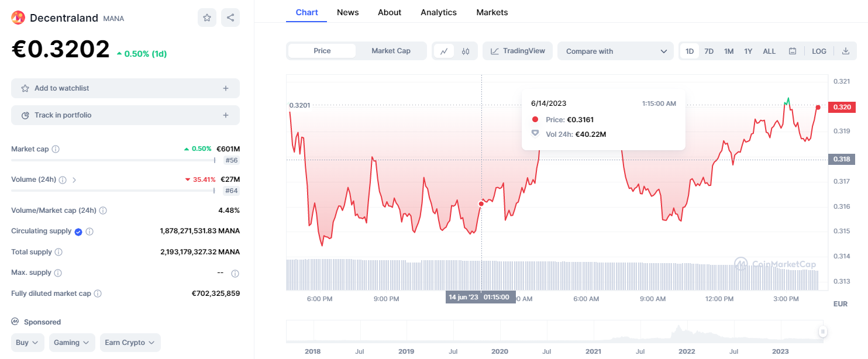Screen dimensions: 868x359
Task: Set chart range to 1M
Action: tap(729, 51)
